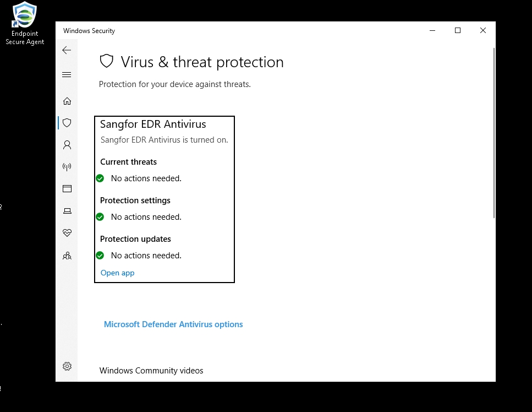Click the green checkmark beside Protection updates
532x412 pixels.
point(100,255)
